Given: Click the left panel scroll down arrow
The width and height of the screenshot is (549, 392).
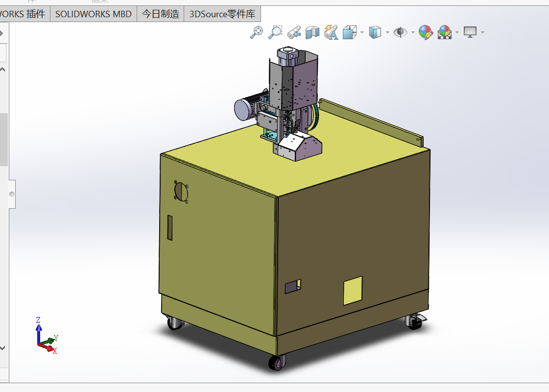Looking at the screenshot, I should [2, 348].
